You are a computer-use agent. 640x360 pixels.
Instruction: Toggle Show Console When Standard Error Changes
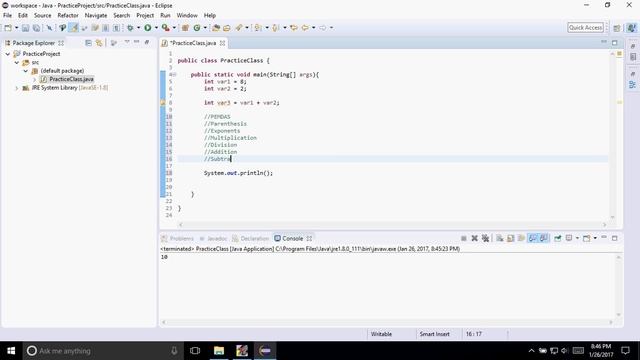(544, 238)
